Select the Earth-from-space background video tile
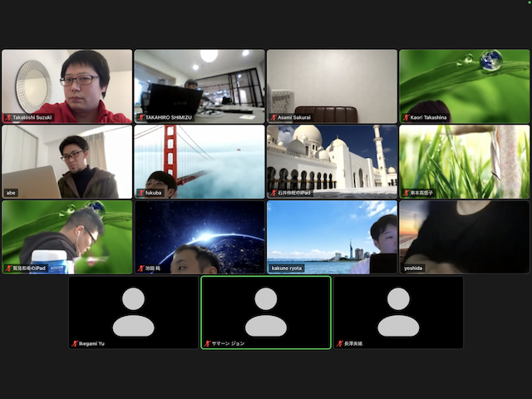Screen dimensions: 532x399 pyautogui.click(x=199, y=236)
